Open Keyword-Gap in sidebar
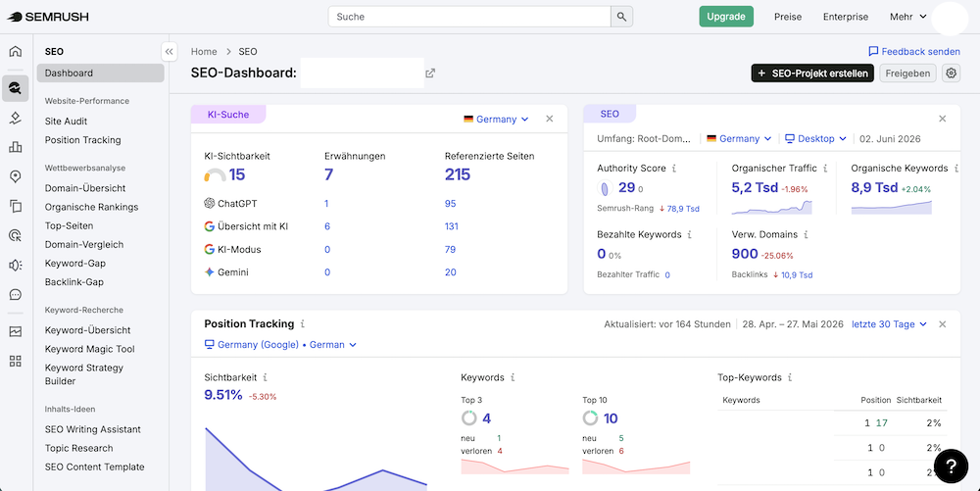The width and height of the screenshot is (980, 491). (x=75, y=264)
